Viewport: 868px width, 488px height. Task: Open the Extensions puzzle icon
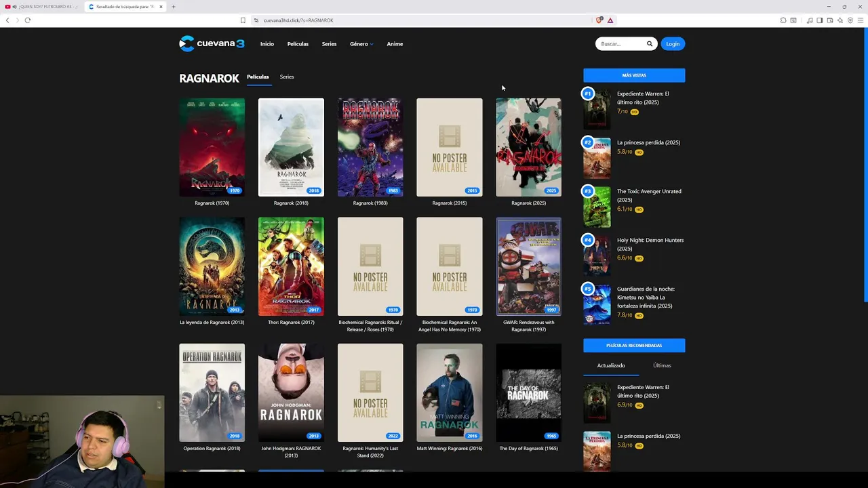coord(783,20)
